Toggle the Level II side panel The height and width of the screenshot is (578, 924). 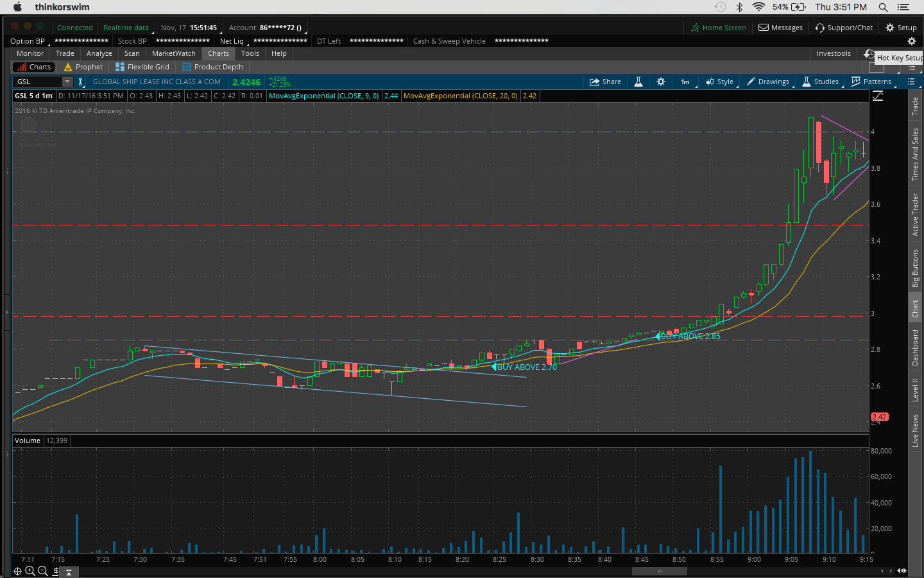915,390
